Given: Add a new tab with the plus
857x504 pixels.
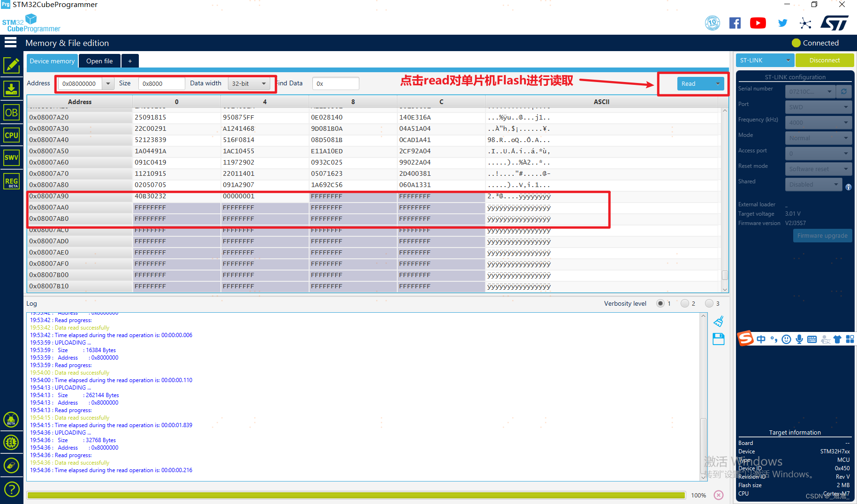Looking at the screenshot, I should (130, 61).
